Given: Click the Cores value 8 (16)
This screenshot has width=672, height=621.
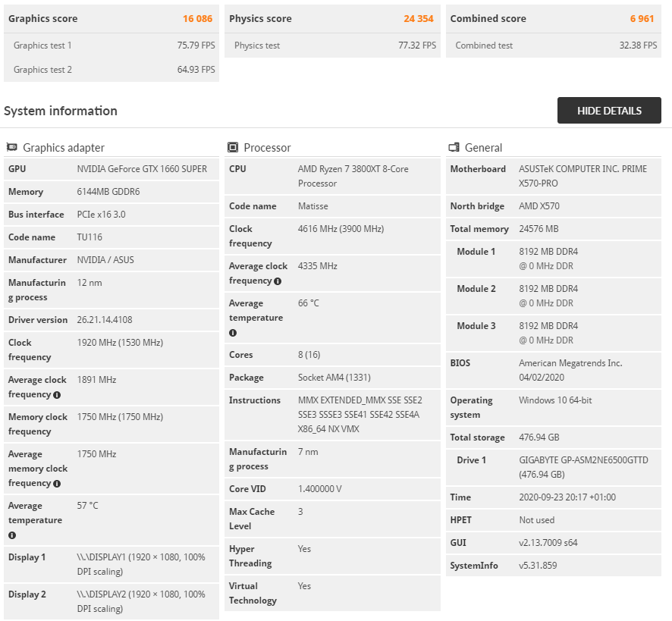Looking at the screenshot, I should coord(309,354).
